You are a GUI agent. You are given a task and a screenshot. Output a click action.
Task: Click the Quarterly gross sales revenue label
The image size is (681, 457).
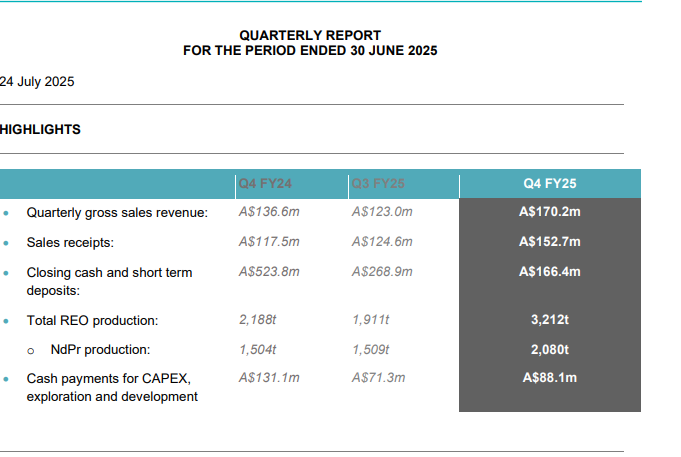pos(117,212)
